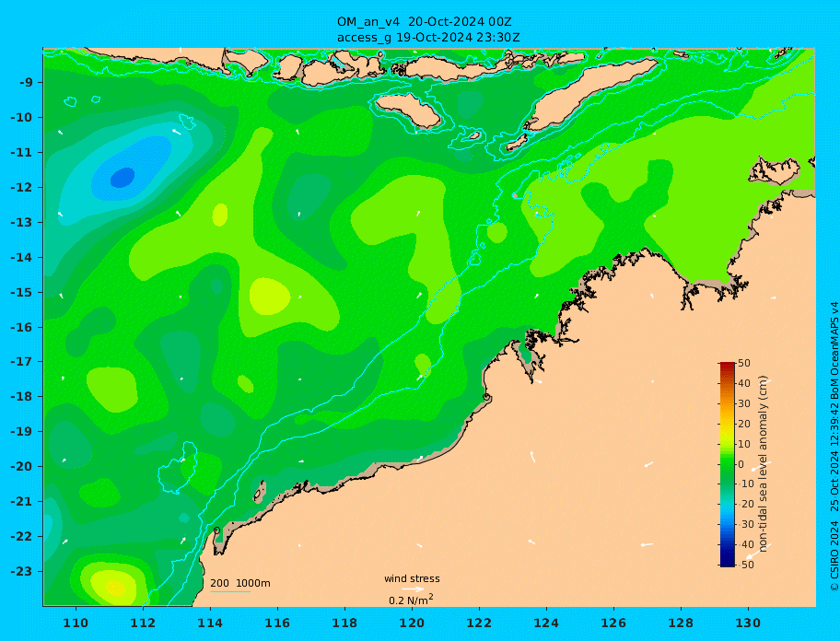Click the latitude axis label -19
The image size is (840, 641).
[x=23, y=432]
